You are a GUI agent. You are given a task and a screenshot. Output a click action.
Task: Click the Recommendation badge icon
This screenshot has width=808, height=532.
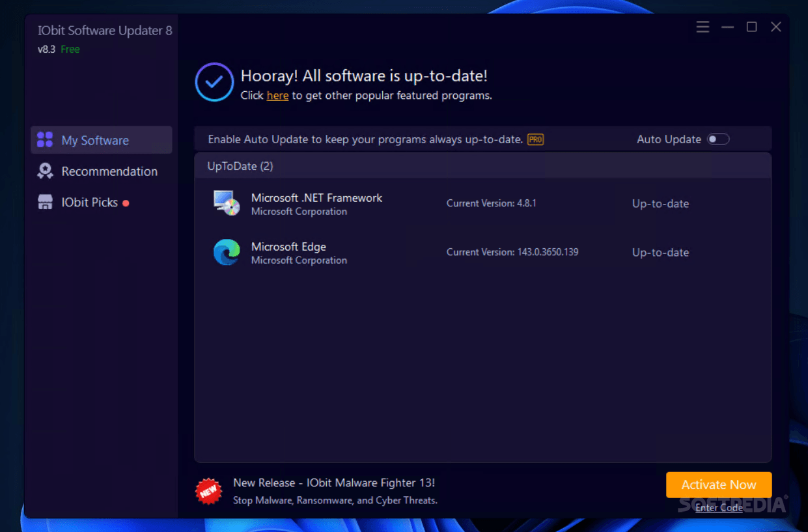tap(45, 171)
